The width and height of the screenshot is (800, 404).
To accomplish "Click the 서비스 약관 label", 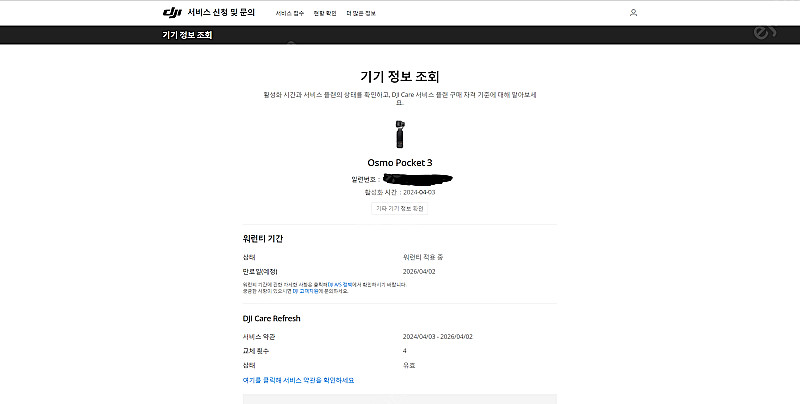I will pos(259,337).
